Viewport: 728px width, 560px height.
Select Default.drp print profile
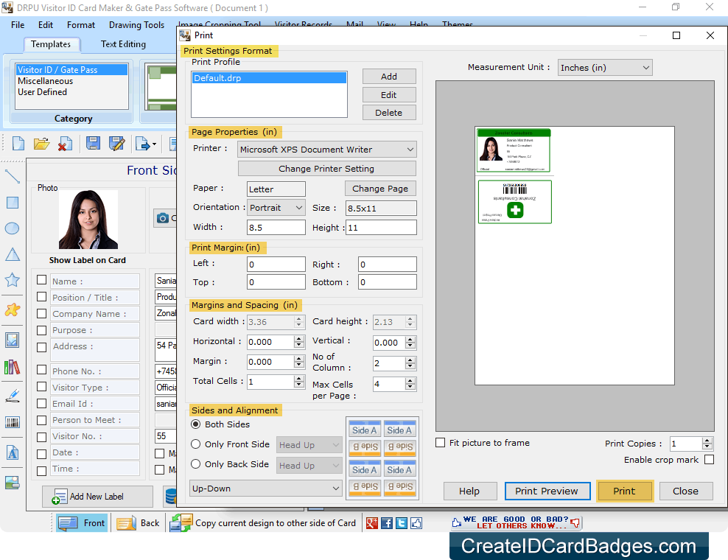pyautogui.click(x=269, y=78)
